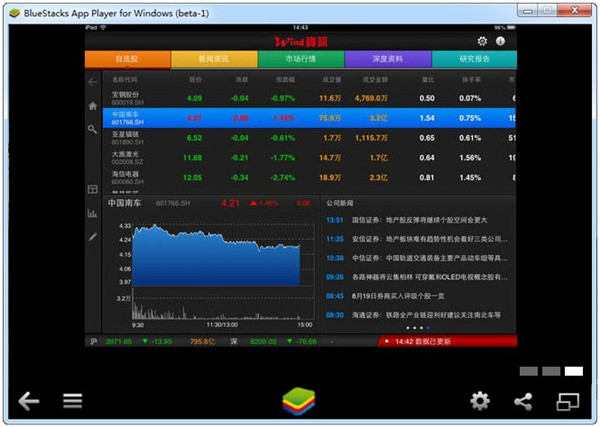Open BlueStacks bottom bar settings gear

480,401
